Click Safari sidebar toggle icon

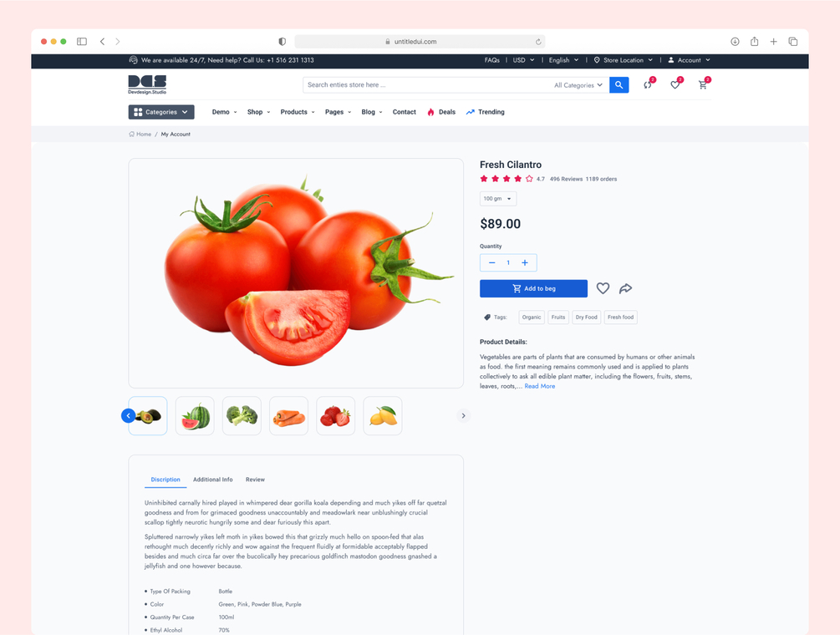pos(82,41)
